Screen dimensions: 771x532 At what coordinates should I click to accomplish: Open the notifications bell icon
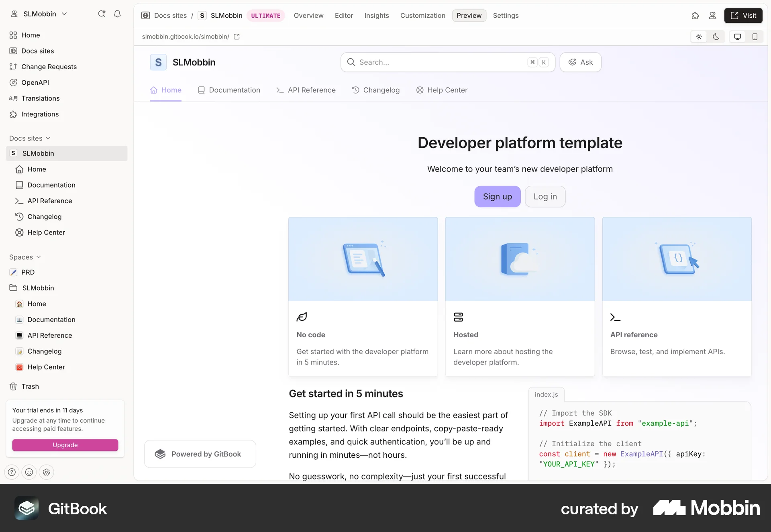[x=117, y=14]
